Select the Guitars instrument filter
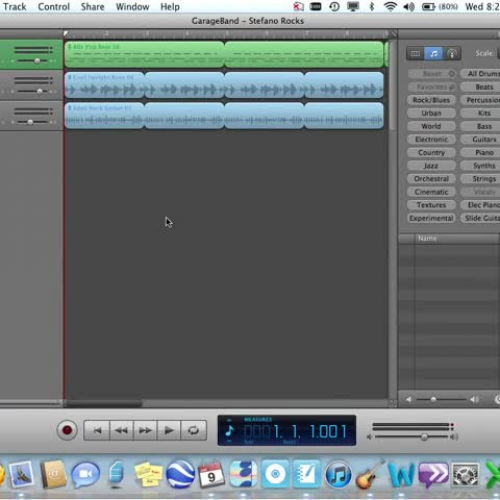The width and height of the screenshot is (500, 500). [x=480, y=139]
